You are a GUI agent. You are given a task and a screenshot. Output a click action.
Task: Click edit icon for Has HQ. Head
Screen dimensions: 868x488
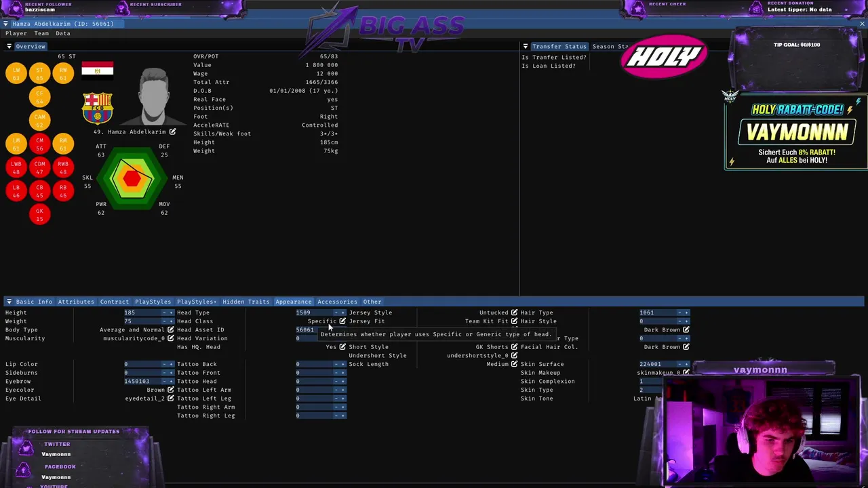pos(342,347)
